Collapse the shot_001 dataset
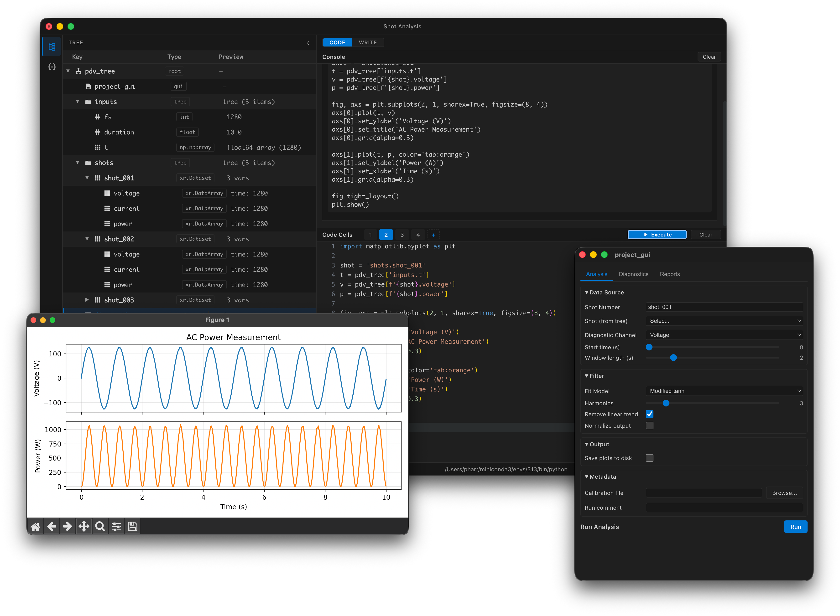This screenshot has height=616, width=840. (87, 178)
